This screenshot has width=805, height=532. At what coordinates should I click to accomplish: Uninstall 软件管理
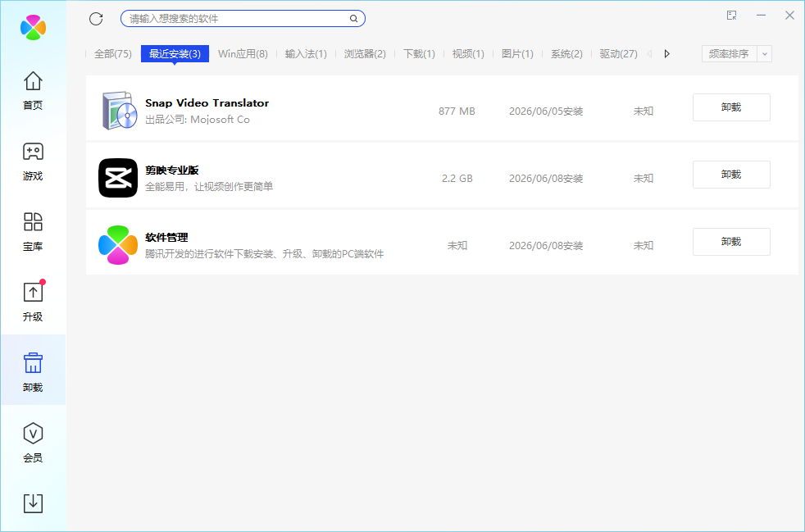(731, 242)
